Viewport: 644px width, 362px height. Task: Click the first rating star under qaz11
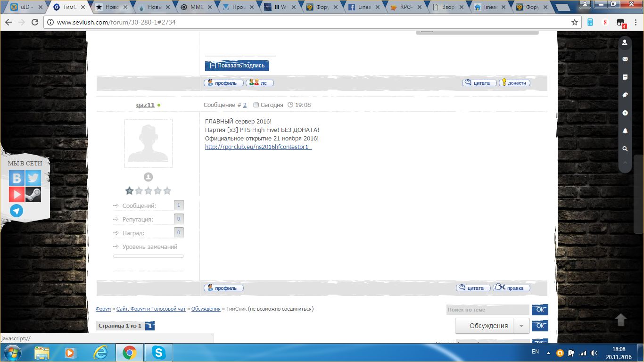point(129,191)
